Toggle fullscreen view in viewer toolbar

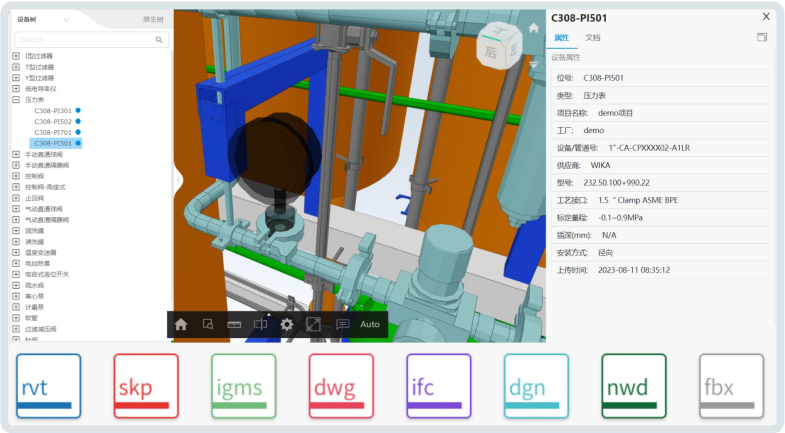313,324
